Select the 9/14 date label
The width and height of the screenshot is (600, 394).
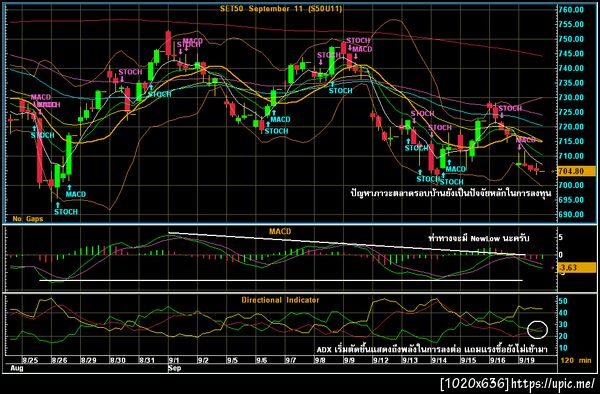(x=439, y=360)
